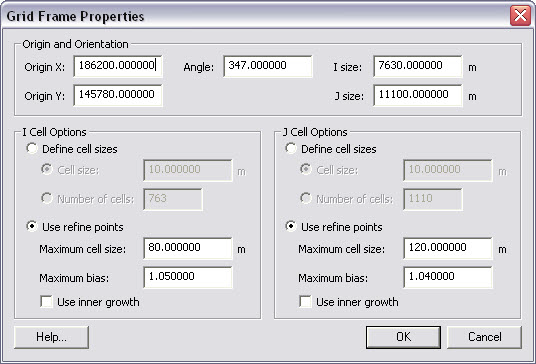Select I Cell Options Define cell sizes radio

(x=32, y=148)
